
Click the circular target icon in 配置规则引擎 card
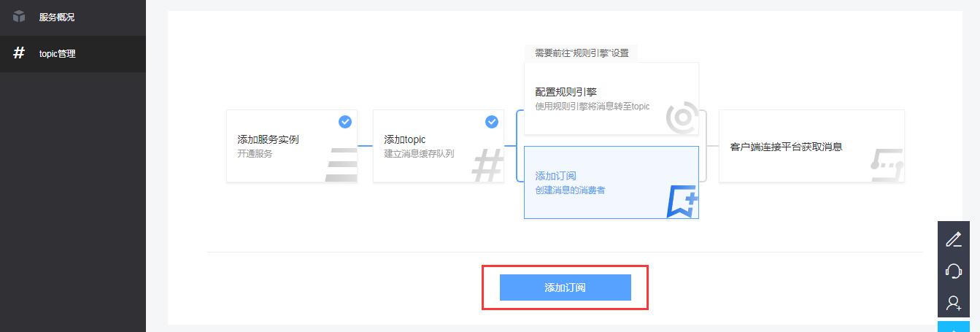pyautogui.click(x=682, y=118)
